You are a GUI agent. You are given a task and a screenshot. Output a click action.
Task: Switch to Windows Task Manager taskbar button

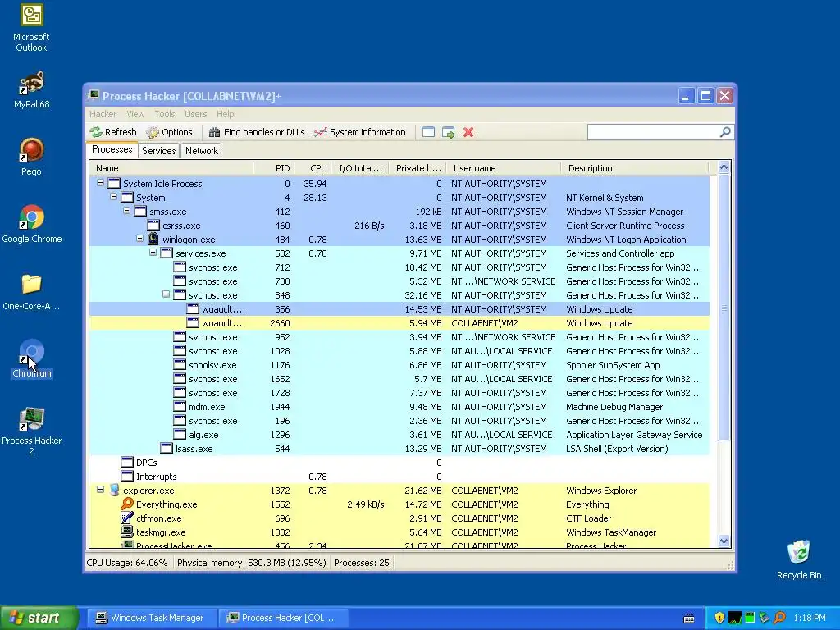[x=152, y=618]
